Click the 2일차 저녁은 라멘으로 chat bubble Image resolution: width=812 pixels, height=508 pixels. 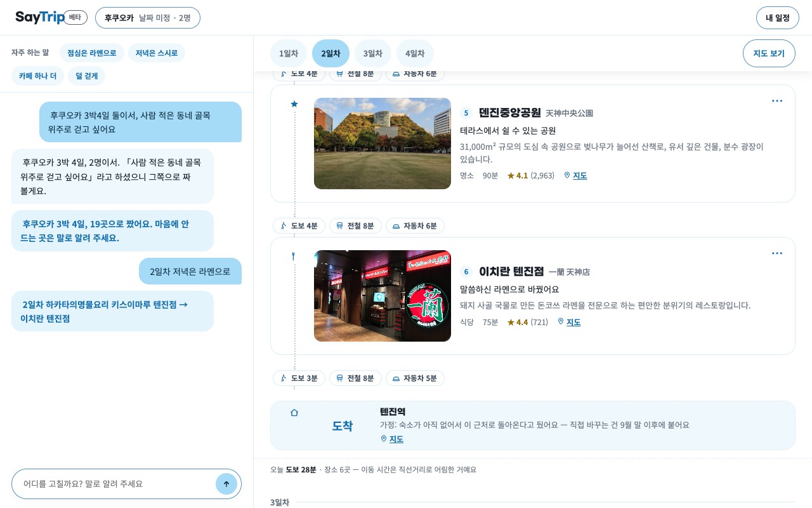tap(190, 271)
